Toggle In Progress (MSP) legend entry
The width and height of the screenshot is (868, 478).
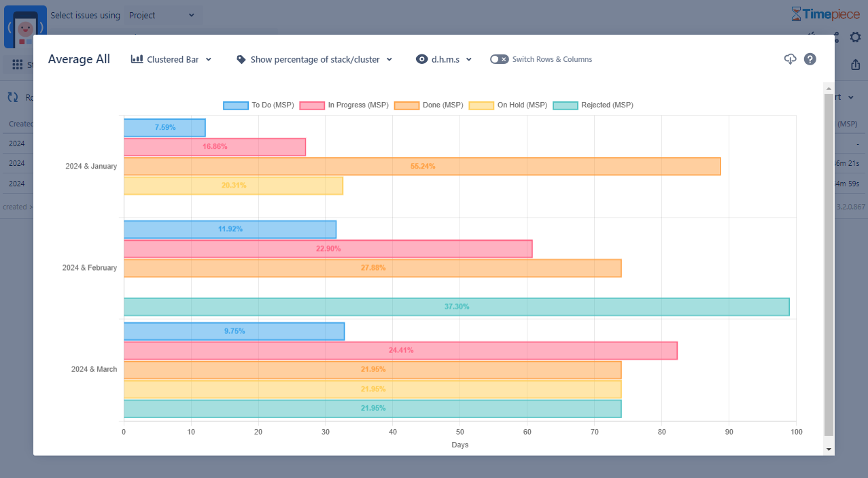click(344, 105)
